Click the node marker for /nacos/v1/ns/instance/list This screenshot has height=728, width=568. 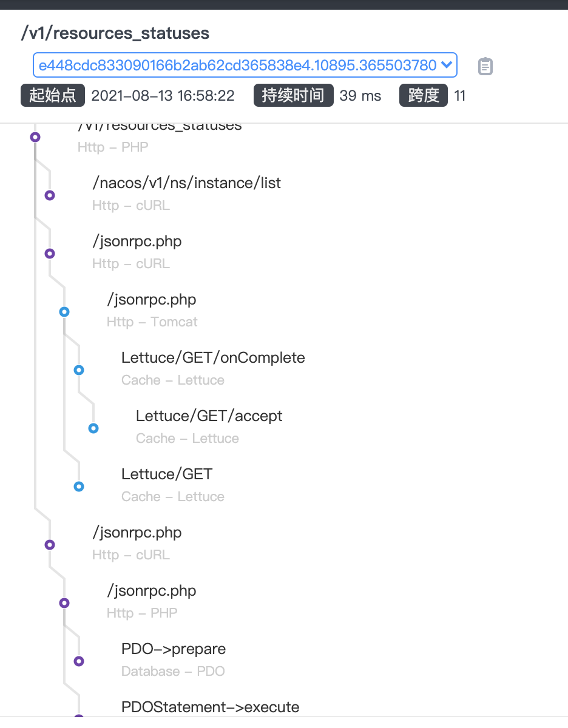(49, 195)
